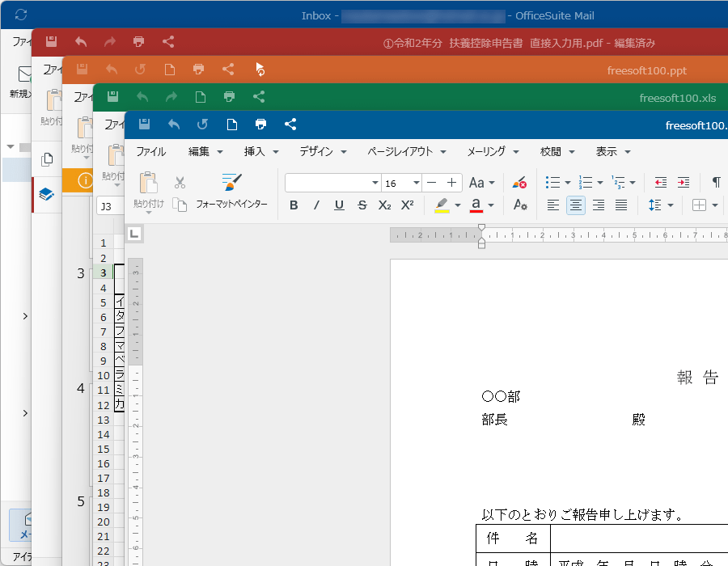Open the 編集 menu
The height and width of the screenshot is (566, 728).
click(x=205, y=152)
